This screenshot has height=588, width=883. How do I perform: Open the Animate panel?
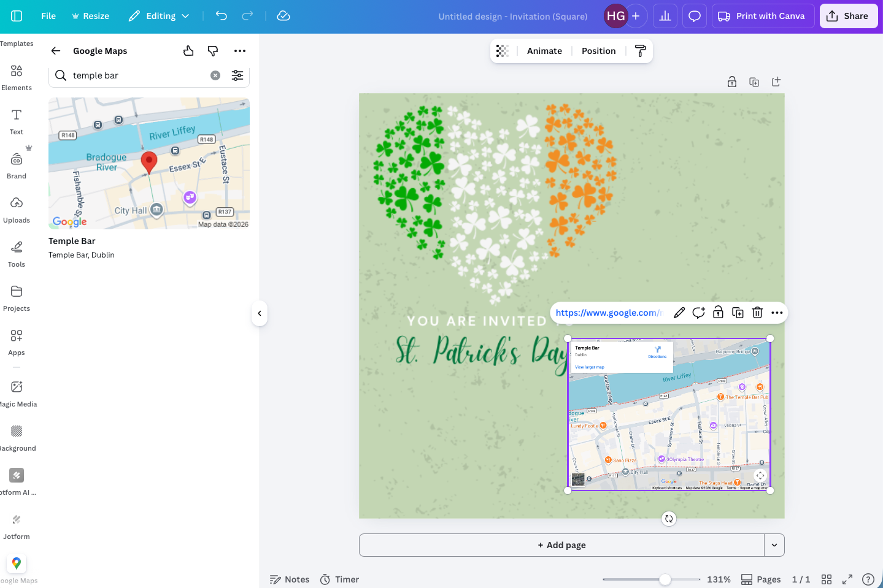click(544, 50)
